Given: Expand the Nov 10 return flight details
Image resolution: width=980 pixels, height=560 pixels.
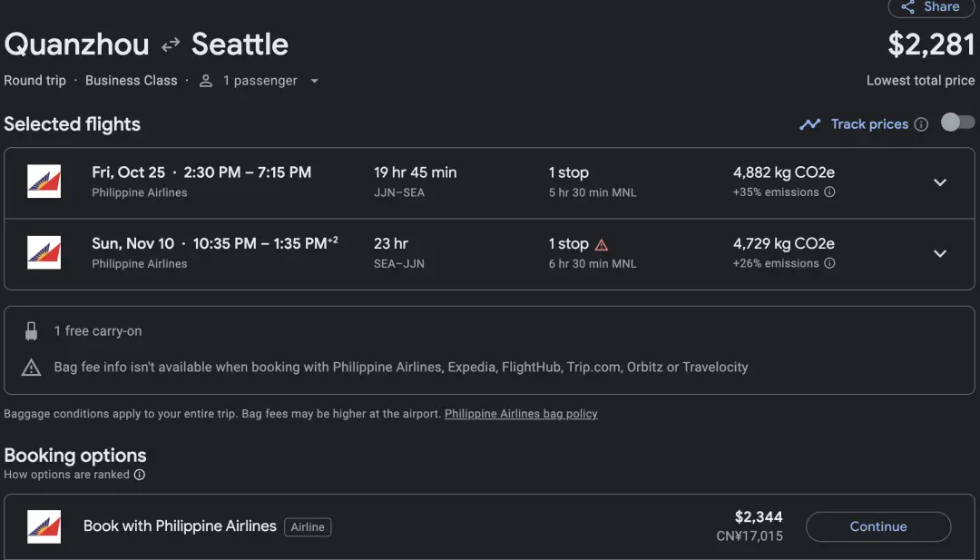Looking at the screenshot, I should 940,253.
